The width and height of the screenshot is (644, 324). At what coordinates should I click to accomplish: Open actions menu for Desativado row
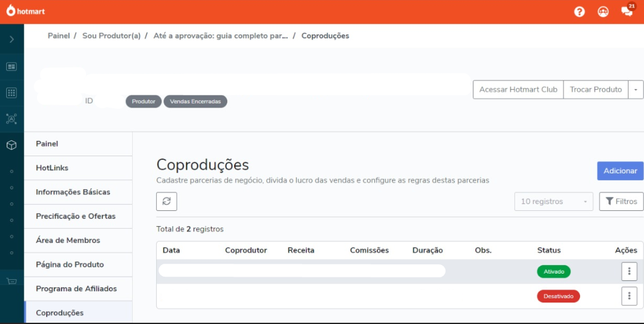coord(629,296)
